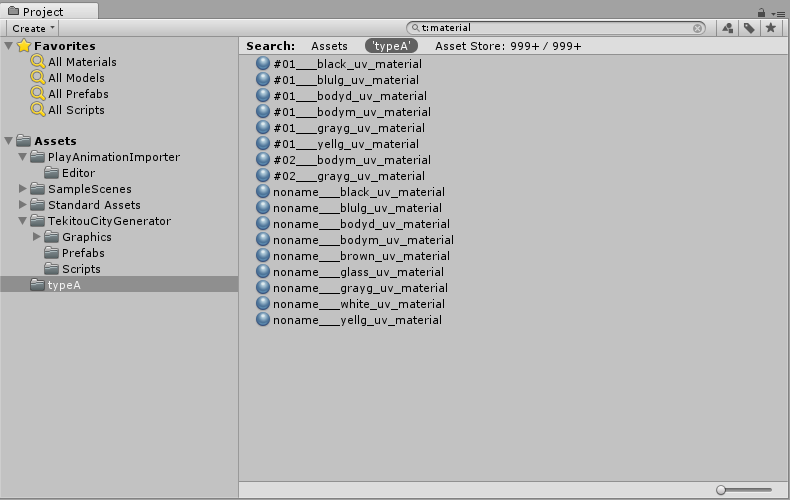Click the All Models search icon
The width and height of the screenshot is (790, 500).
point(38,78)
